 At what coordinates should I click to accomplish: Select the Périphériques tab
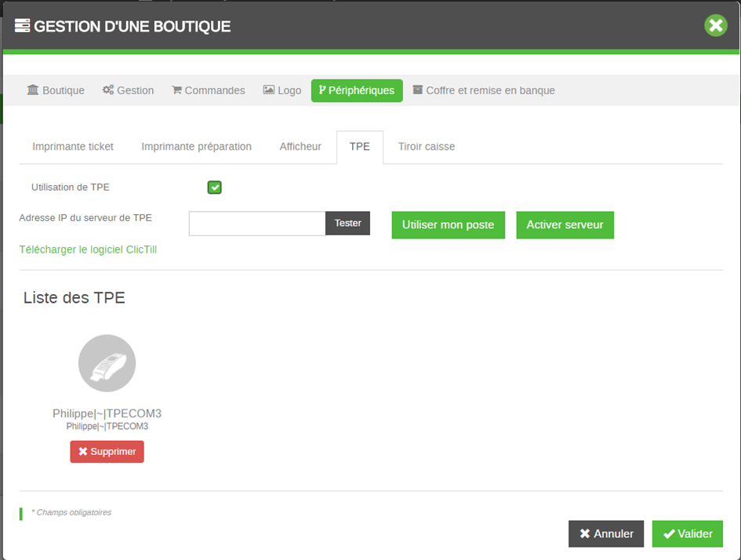tap(357, 90)
